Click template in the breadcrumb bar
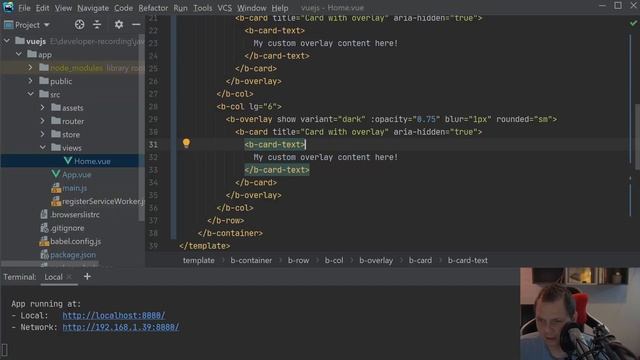This screenshot has height=360, width=640. point(198,260)
